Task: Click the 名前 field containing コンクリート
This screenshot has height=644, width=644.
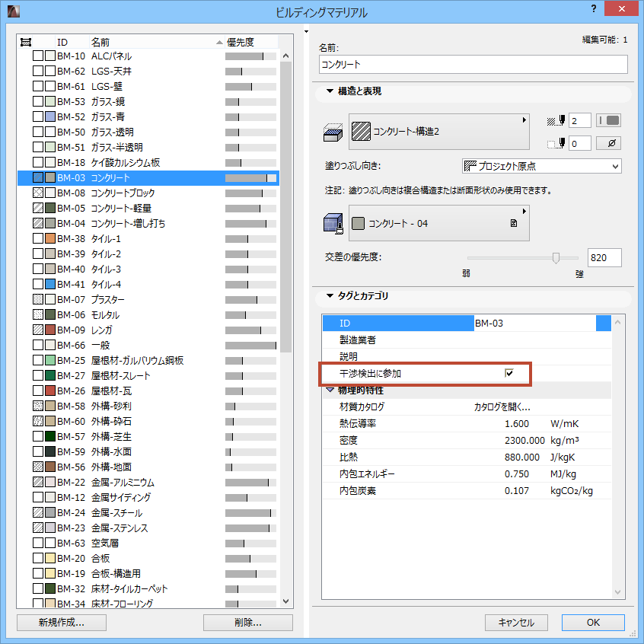Action: tap(473, 65)
